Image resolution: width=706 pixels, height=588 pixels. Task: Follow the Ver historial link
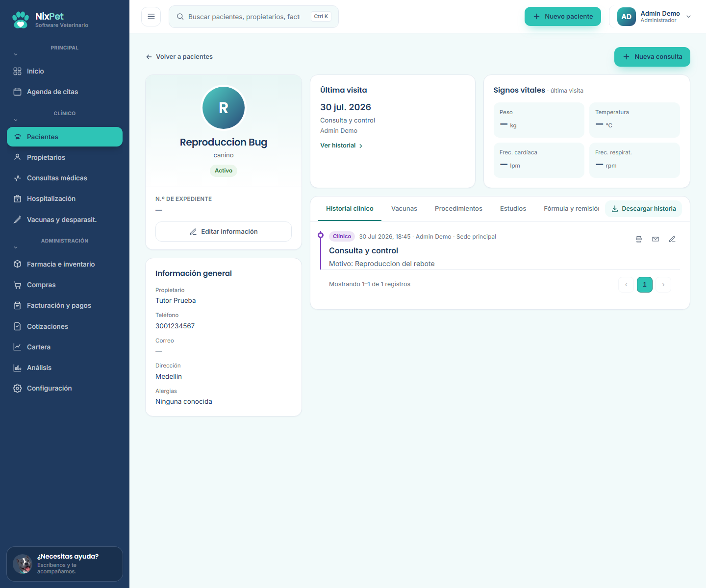tap(341, 146)
